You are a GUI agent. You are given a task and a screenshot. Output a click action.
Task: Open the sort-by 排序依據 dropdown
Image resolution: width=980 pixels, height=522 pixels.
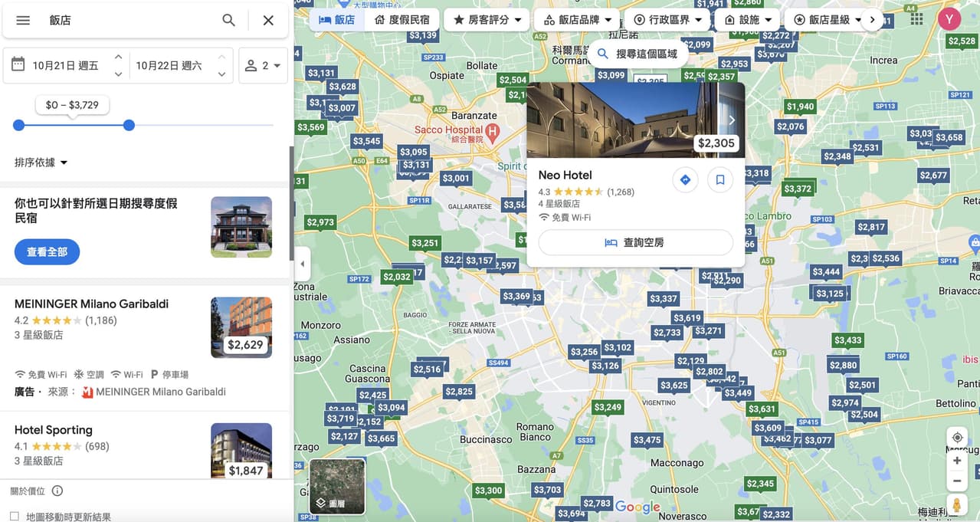click(x=41, y=163)
